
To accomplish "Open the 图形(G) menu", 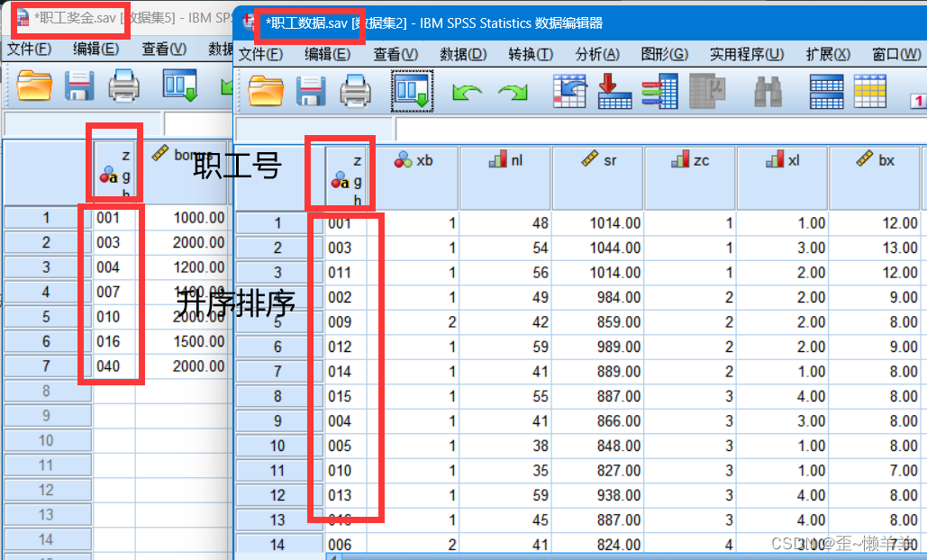I will [665, 54].
